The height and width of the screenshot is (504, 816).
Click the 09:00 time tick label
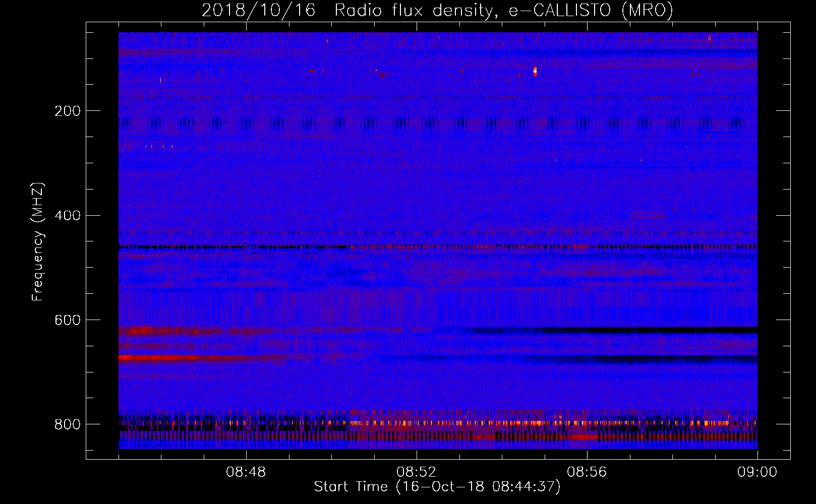click(x=757, y=472)
